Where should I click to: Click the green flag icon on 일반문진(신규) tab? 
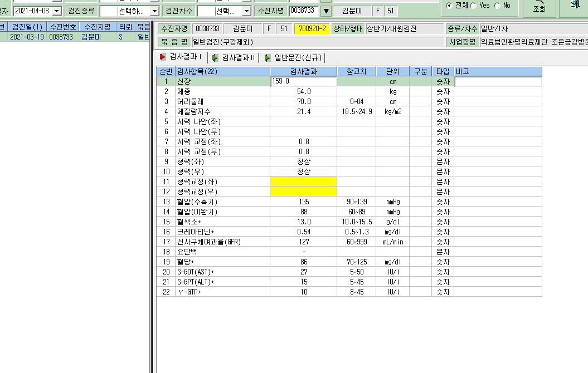[x=268, y=58]
